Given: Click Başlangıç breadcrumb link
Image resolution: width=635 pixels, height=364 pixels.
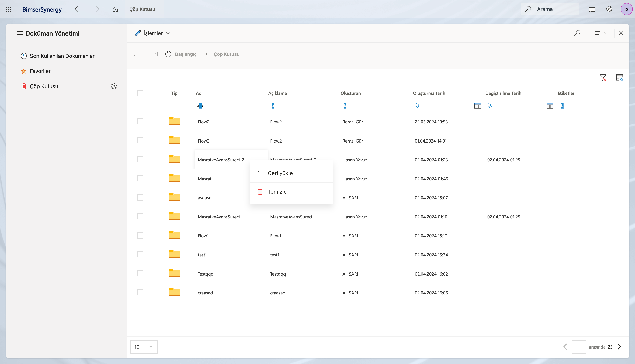Looking at the screenshot, I should click(x=186, y=54).
